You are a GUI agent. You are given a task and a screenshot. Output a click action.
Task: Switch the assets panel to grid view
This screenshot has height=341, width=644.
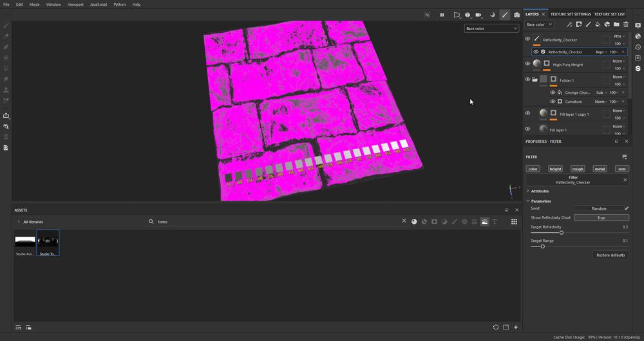point(514,221)
